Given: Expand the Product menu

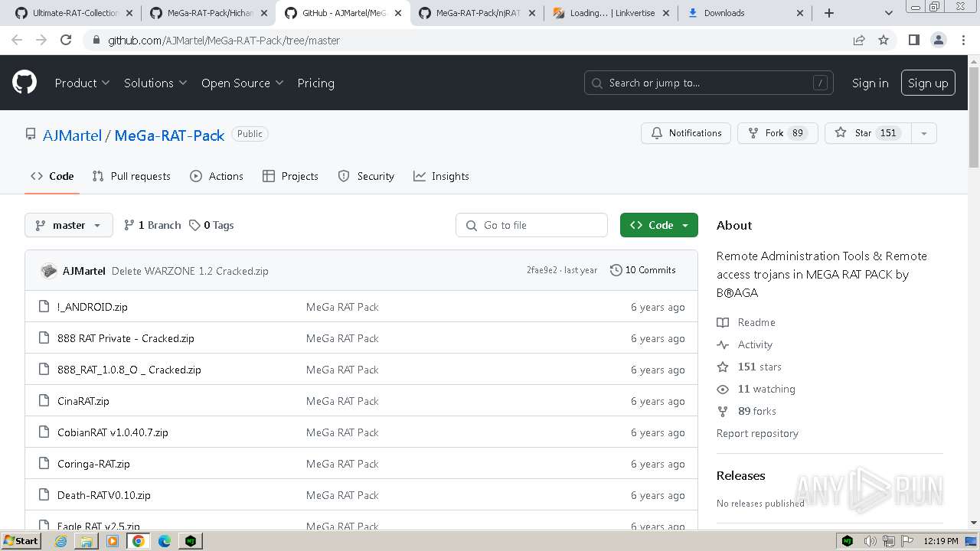Looking at the screenshot, I should pyautogui.click(x=82, y=83).
